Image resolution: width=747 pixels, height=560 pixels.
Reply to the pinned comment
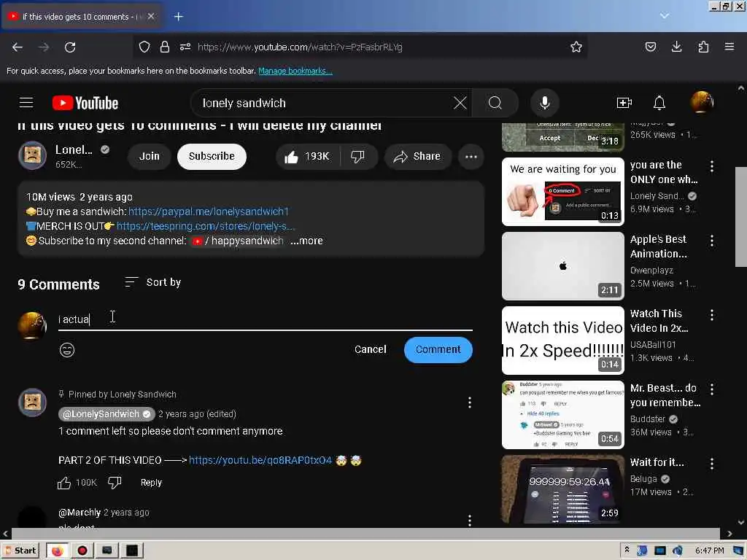coord(151,483)
